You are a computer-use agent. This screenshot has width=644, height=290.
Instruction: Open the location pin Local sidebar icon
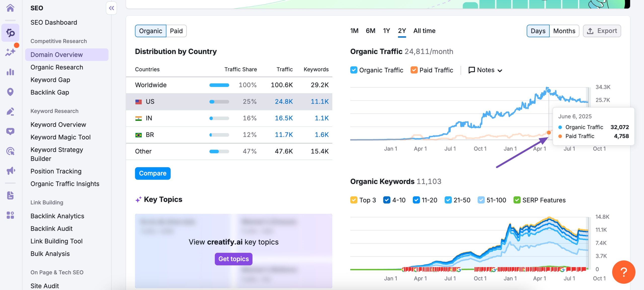[x=10, y=92]
